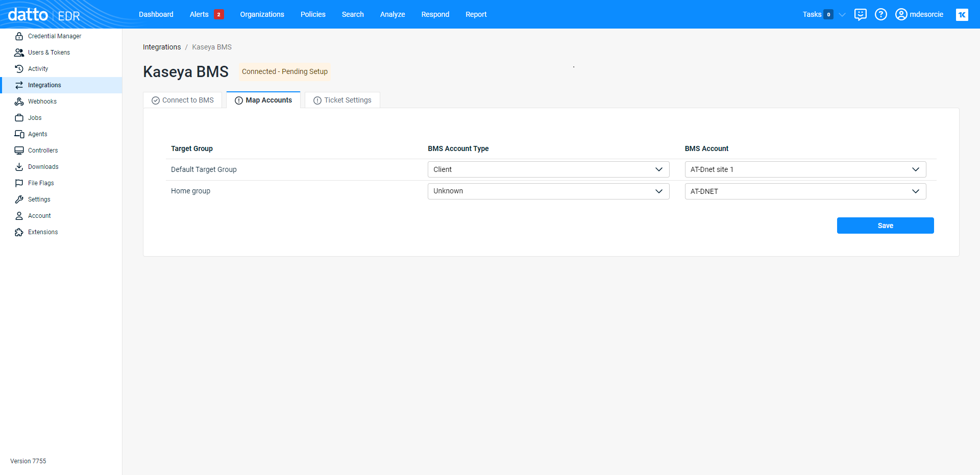
Task: Click the checkmark icon on Connect to BMS tab
Action: (156, 101)
